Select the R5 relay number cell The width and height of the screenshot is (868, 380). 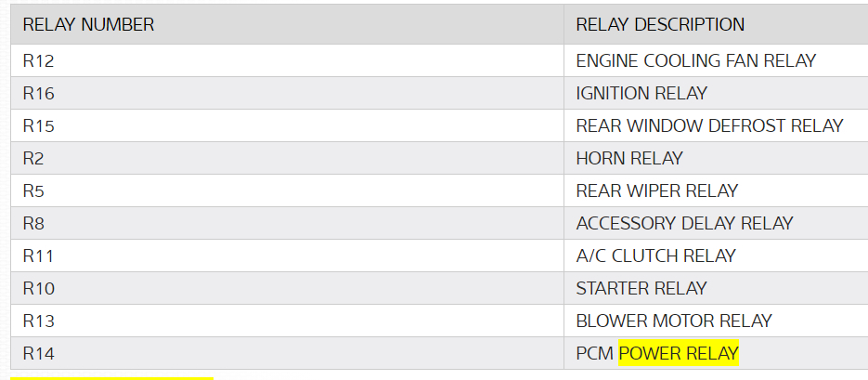coord(33,190)
